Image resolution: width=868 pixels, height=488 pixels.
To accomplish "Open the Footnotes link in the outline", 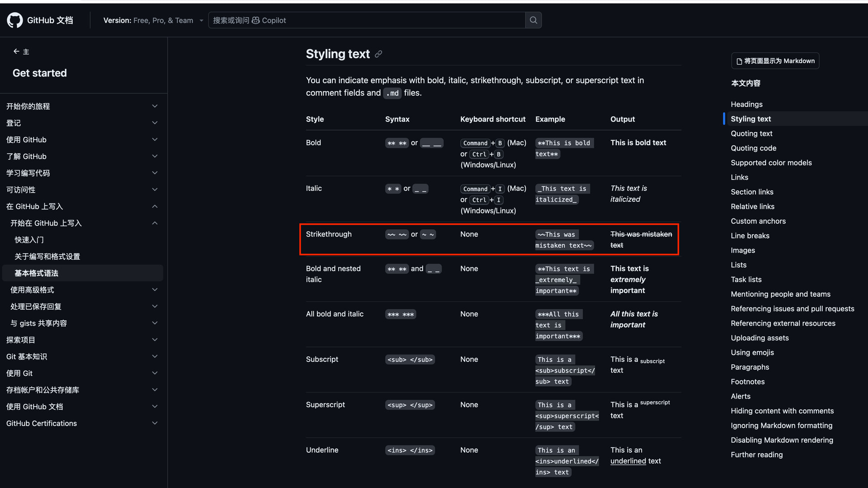I will [748, 382].
